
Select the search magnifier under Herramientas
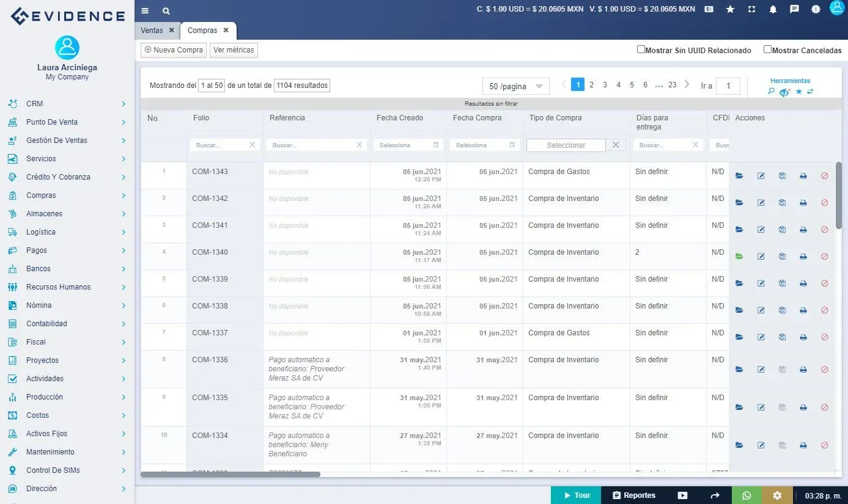point(771,92)
